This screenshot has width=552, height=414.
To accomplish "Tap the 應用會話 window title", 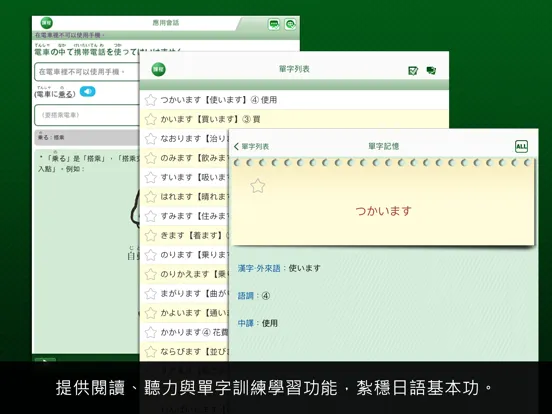I will (x=166, y=23).
